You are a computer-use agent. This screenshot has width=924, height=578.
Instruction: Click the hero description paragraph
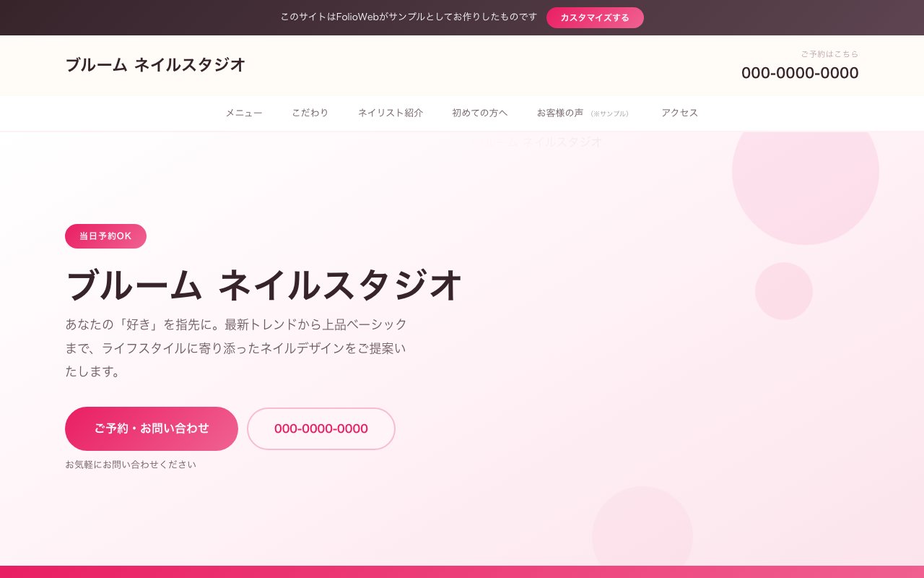pyautogui.click(x=237, y=348)
